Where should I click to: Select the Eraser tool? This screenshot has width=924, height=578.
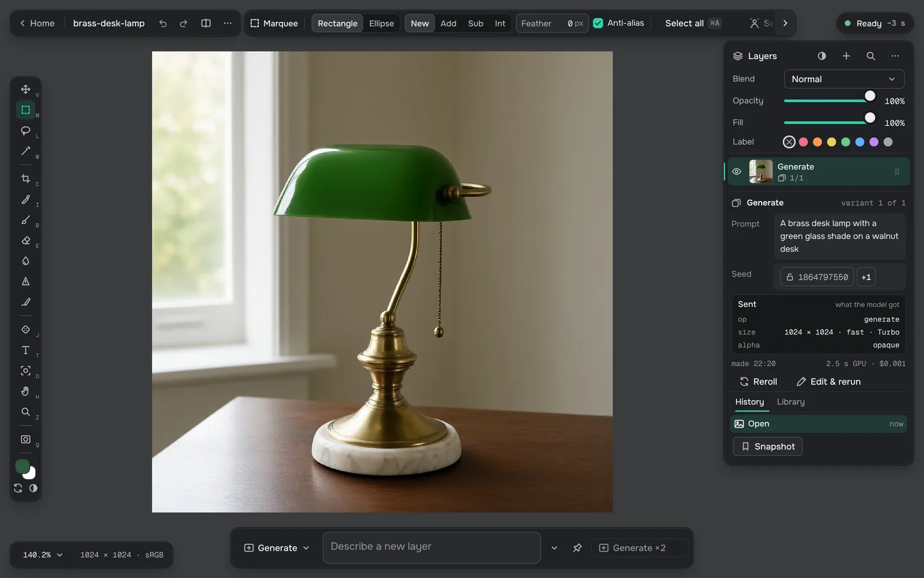[26, 240]
